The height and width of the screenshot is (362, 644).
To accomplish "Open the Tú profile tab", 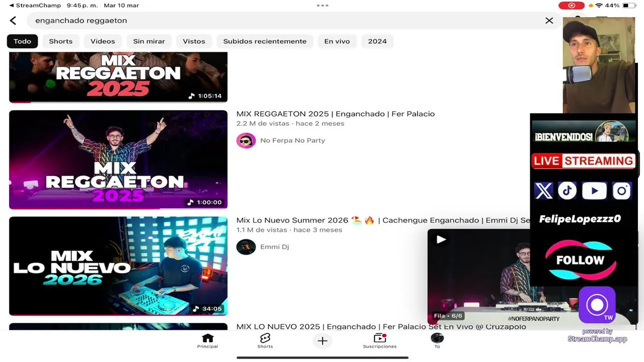I will [437, 341].
